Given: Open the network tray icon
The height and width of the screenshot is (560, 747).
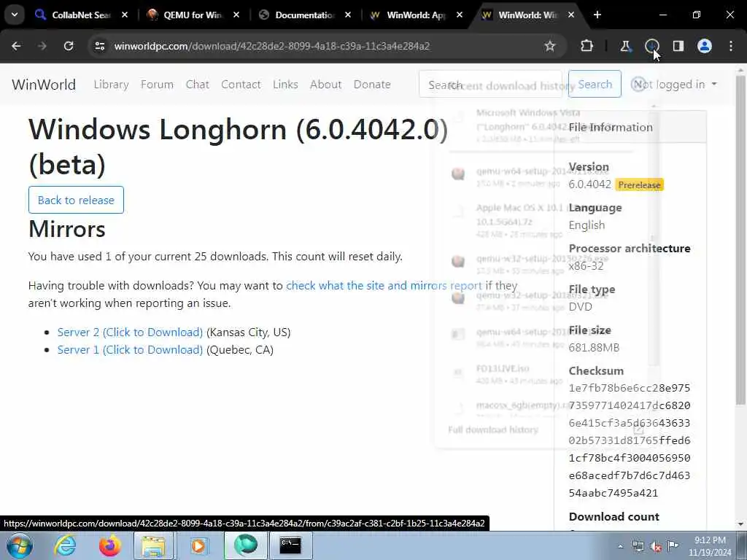Looking at the screenshot, I should tap(638, 546).
